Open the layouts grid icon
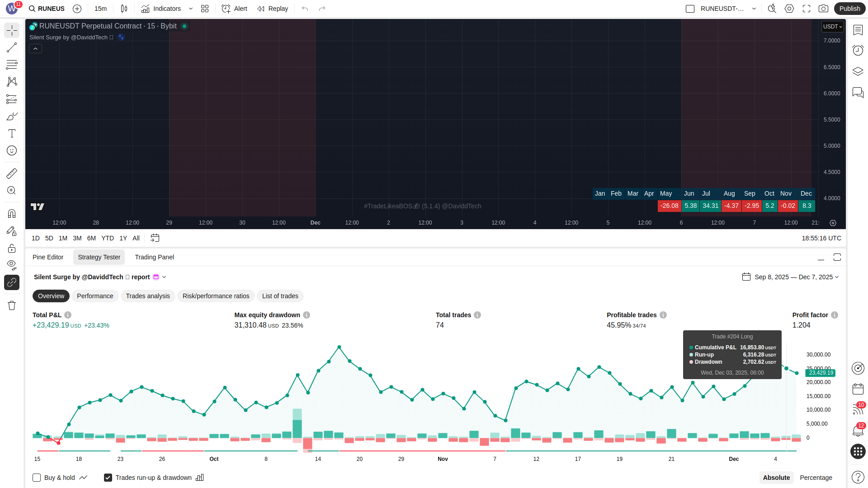The image size is (868, 488). tap(205, 9)
